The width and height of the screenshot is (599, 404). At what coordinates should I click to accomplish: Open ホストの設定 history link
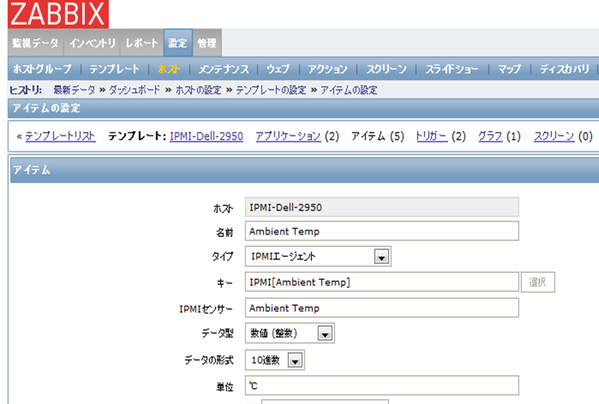198,90
